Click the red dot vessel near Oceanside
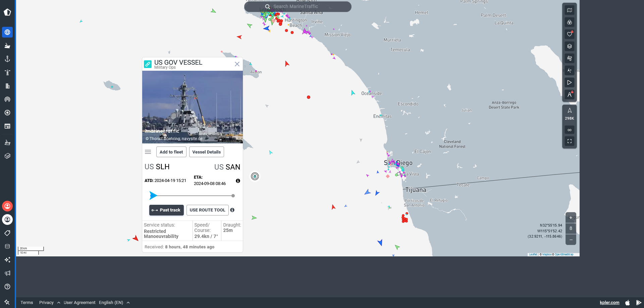The image size is (644, 308). click(x=309, y=97)
